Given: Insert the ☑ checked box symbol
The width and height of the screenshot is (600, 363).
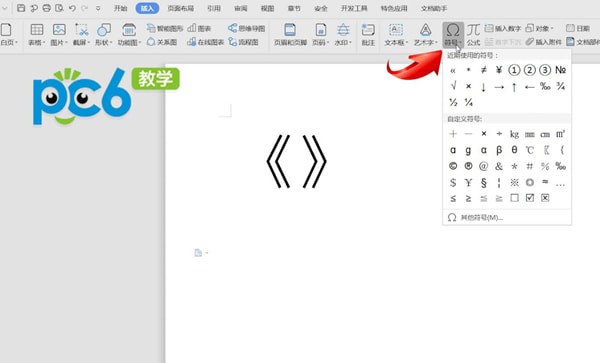Looking at the screenshot, I should point(530,198).
